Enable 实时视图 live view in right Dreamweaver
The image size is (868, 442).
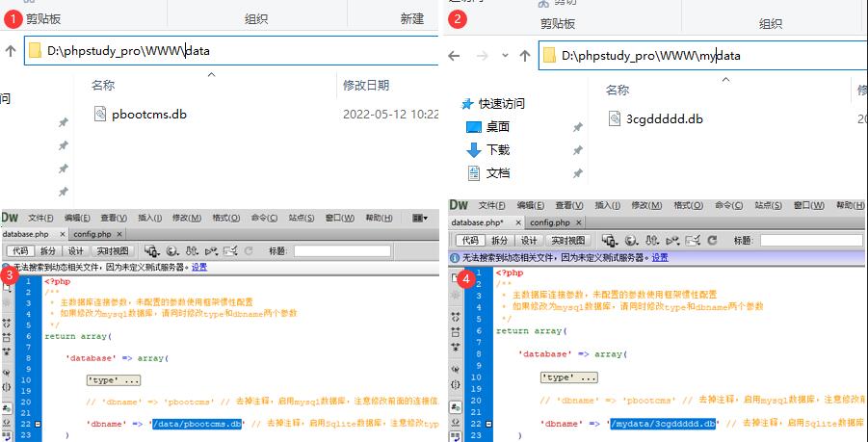569,240
